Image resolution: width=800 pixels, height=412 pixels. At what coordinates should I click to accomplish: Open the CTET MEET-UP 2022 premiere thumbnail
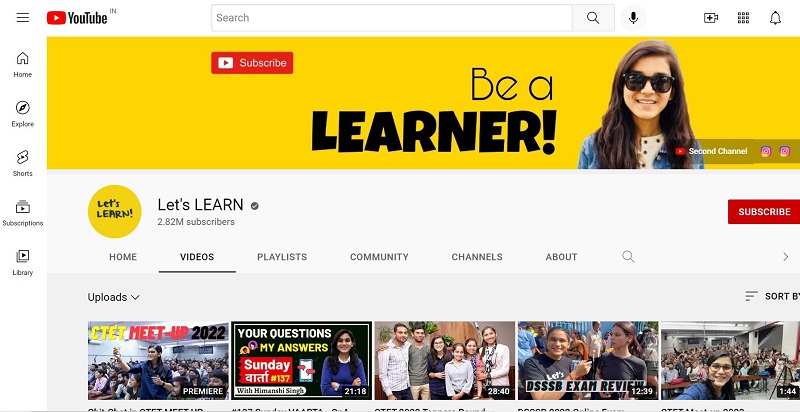click(158, 360)
